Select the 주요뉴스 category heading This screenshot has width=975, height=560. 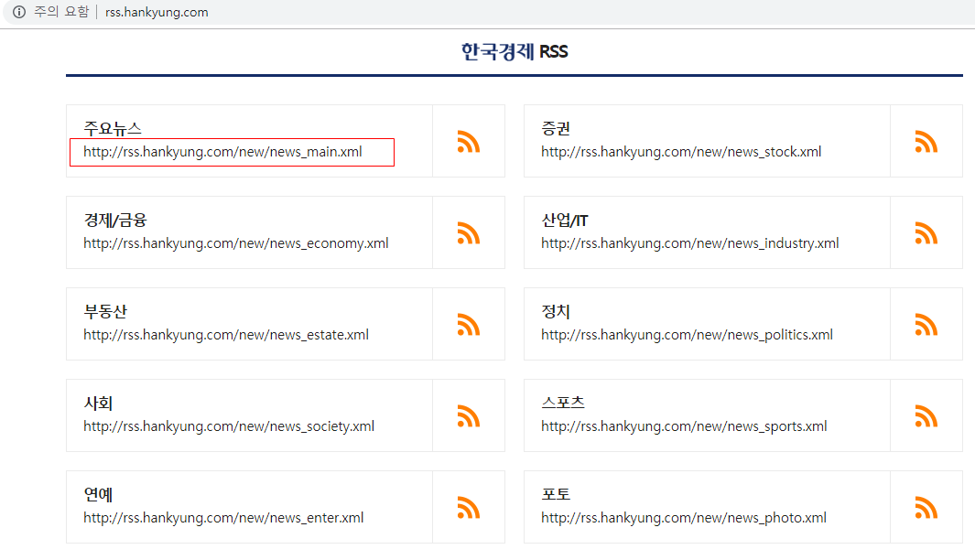113,129
